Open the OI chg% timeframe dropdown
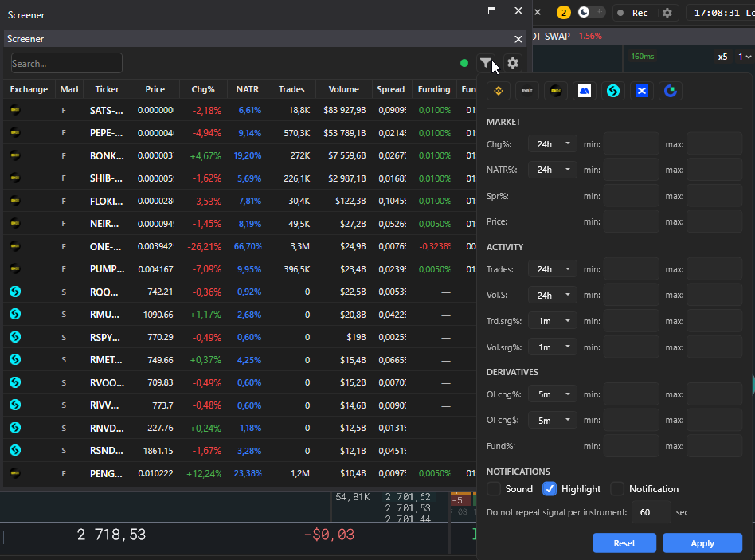 click(552, 394)
